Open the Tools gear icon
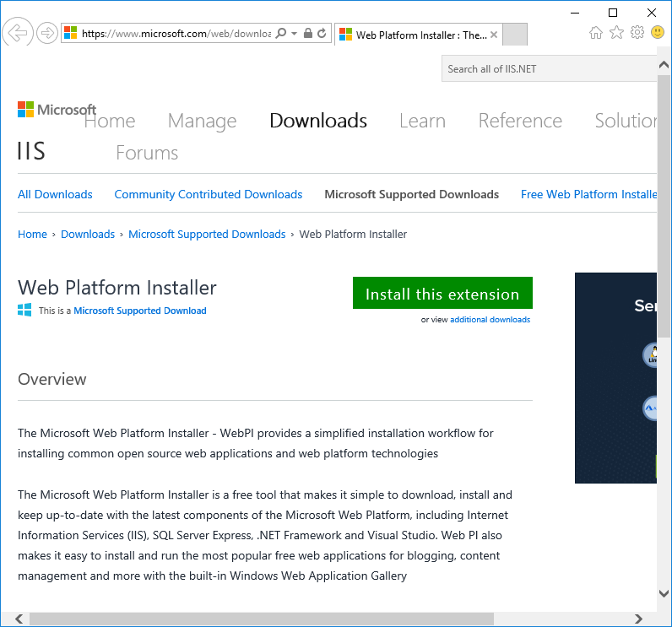The height and width of the screenshot is (627, 672). point(637,32)
